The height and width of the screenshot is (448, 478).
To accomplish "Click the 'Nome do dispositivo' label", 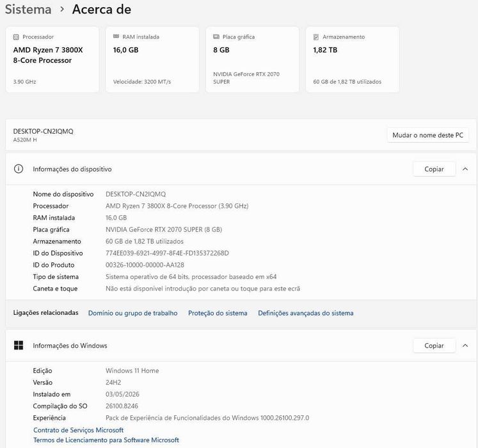I will 63,195.
